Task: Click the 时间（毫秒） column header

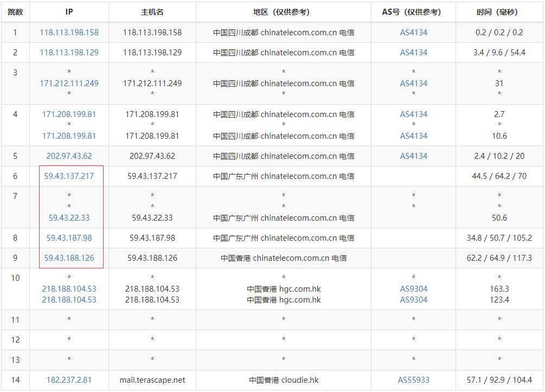Action: [499, 12]
